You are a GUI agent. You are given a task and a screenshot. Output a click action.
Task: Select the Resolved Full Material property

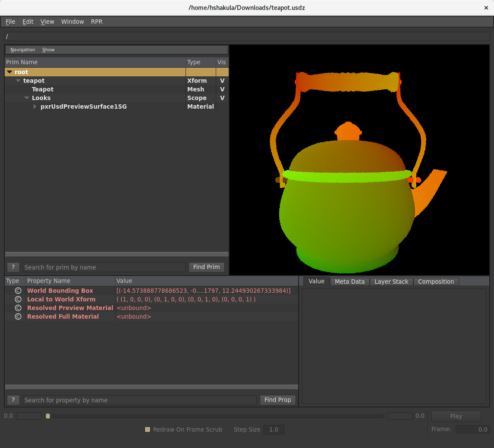click(63, 316)
